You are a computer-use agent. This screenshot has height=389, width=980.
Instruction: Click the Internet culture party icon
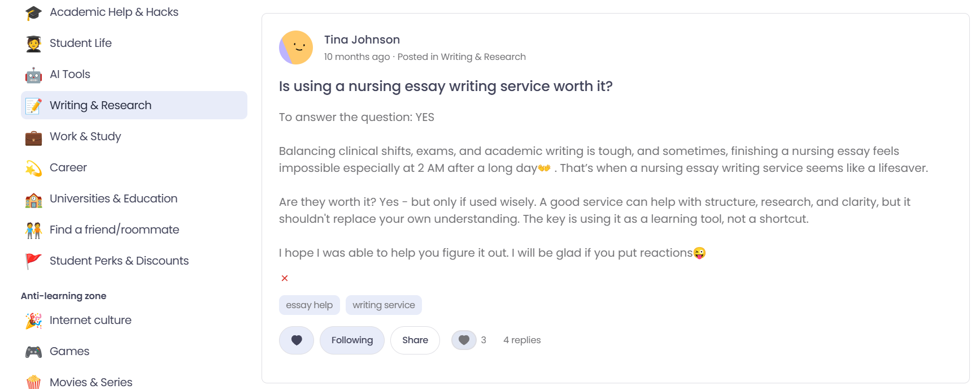coord(33,320)
